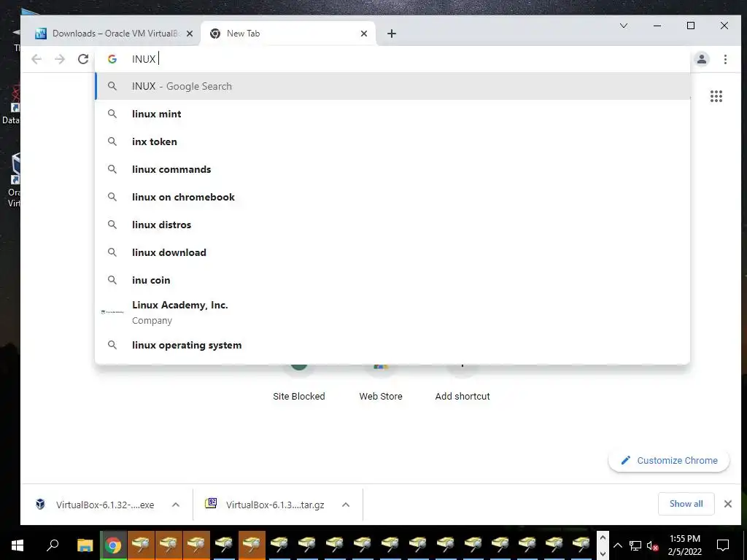The image size is (747, 560).
Task: Click the forward navigation arrow
Action: (60, 59)
